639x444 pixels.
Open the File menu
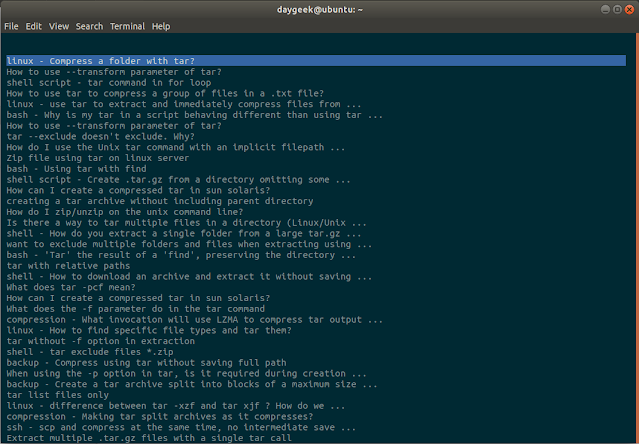tap(11, 26)
